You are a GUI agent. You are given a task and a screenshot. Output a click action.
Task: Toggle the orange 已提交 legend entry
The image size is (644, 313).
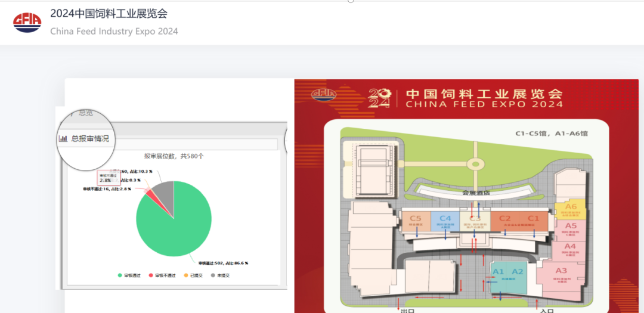(x=192, y=275)
